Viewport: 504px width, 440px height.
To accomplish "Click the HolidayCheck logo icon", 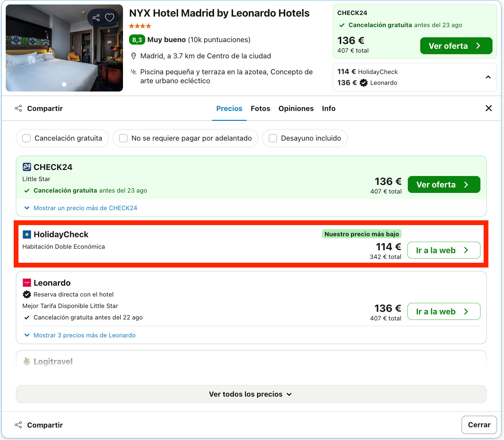I will 27,235.
